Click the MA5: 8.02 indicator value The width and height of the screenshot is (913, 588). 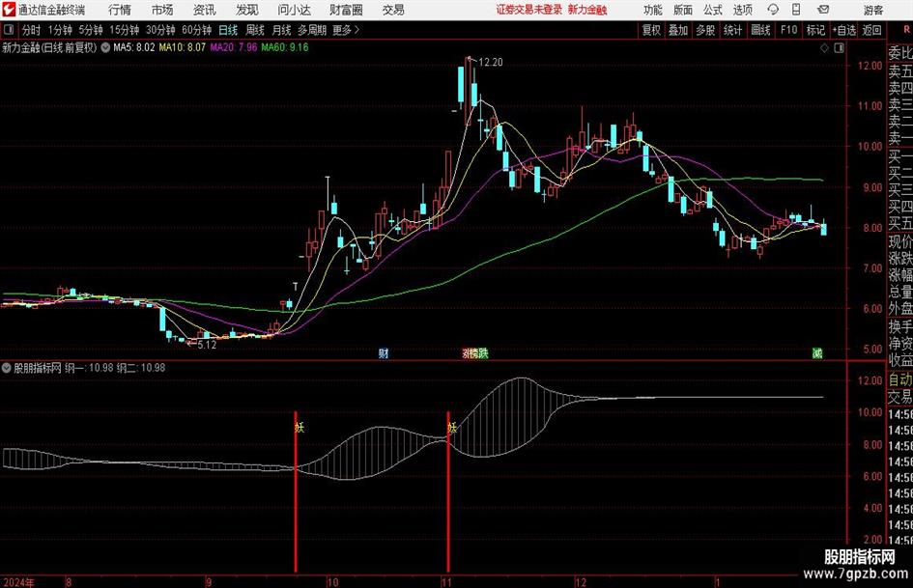click(134, 47)
